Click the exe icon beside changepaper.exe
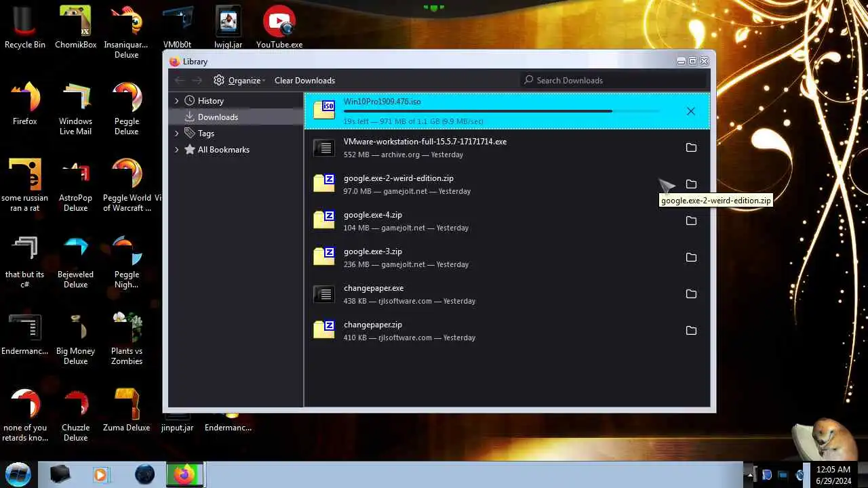868x488 pixels. (x=324, y=293)
